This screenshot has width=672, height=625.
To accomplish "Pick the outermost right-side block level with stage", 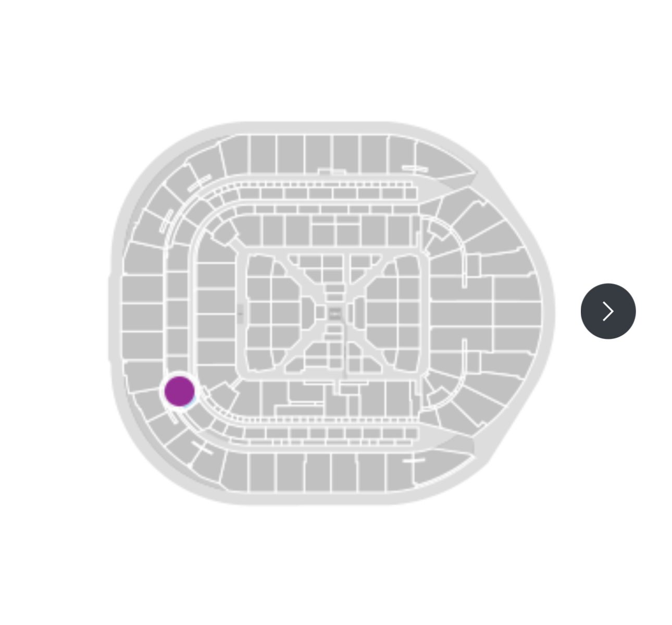I will tap(517, 313).
